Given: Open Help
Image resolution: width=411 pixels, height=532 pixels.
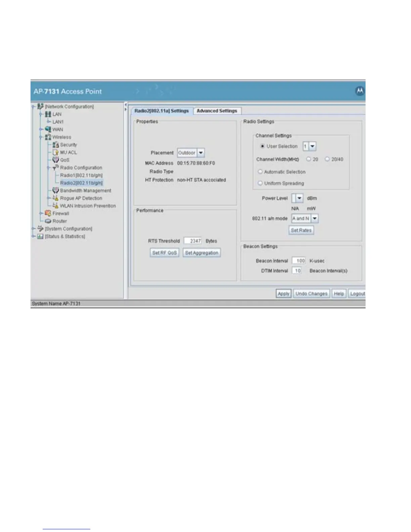Looking at the screenshot, I should click(x=339, y=294).
